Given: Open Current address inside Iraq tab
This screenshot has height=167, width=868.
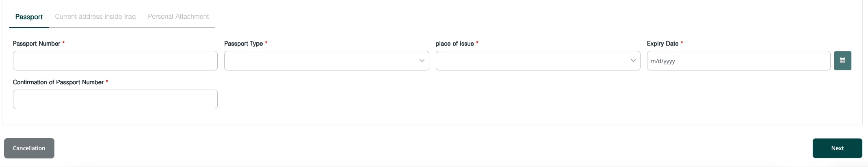Looking at the screenshot, I should [x=95, y=17].
